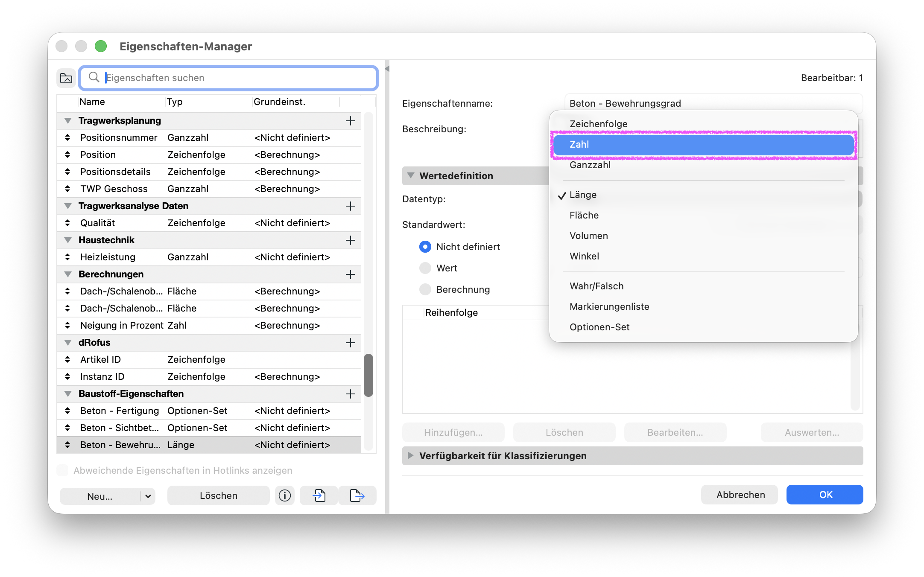Collapse the Wertedefinition section

coord(411,175)
